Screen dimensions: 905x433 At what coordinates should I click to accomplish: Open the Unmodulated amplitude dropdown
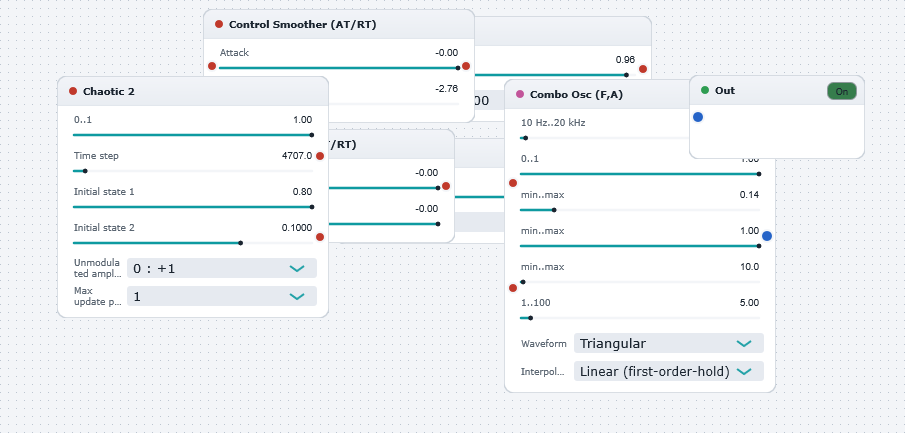tap(222, 268)
